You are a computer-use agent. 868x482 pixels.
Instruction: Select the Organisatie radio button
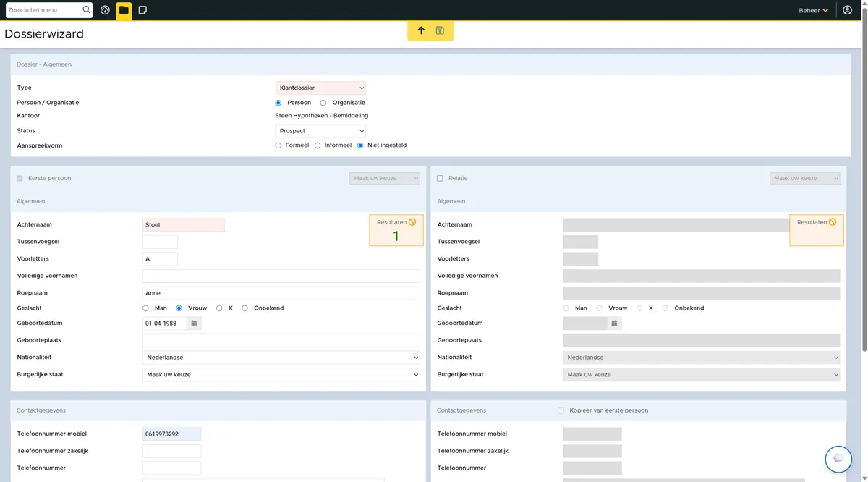[x=323, y=103]
